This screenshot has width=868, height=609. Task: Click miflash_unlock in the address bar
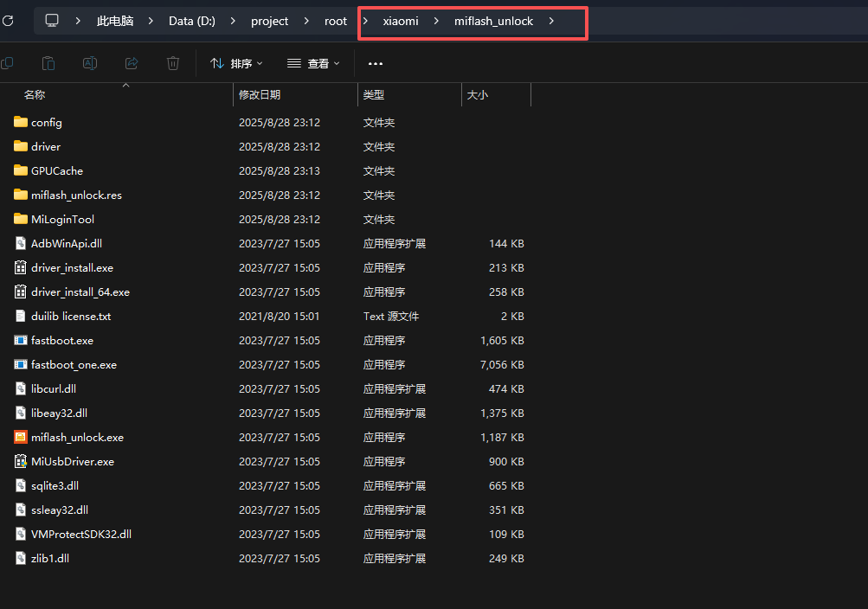(x=494, y=21)
